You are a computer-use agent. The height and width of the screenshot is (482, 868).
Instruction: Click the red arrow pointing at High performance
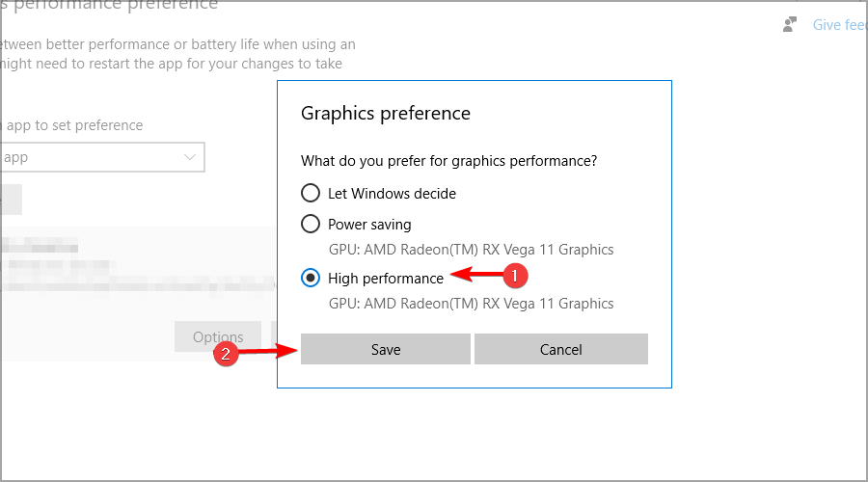coord(476,274)
